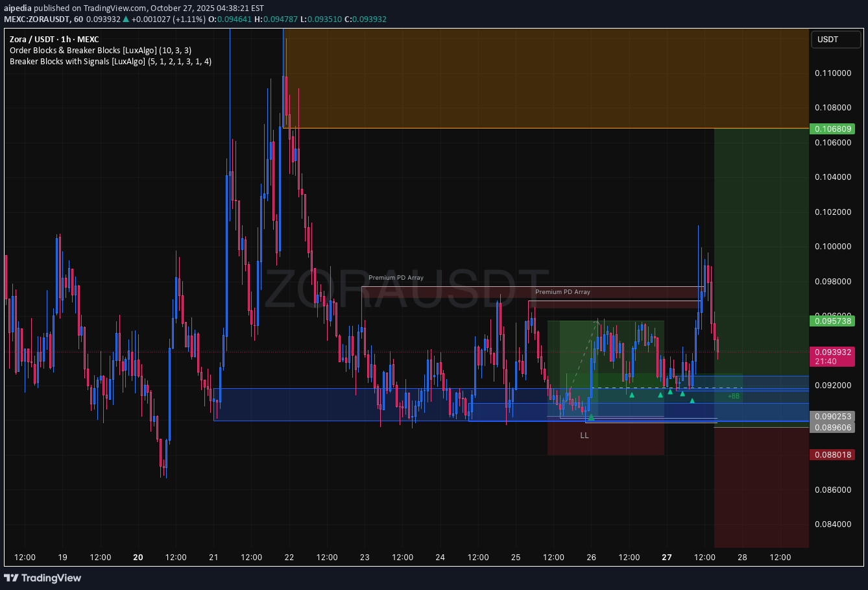Select the large orange zone at the chart top
Screen dimensions: 868x590
[x=545, y=78]
